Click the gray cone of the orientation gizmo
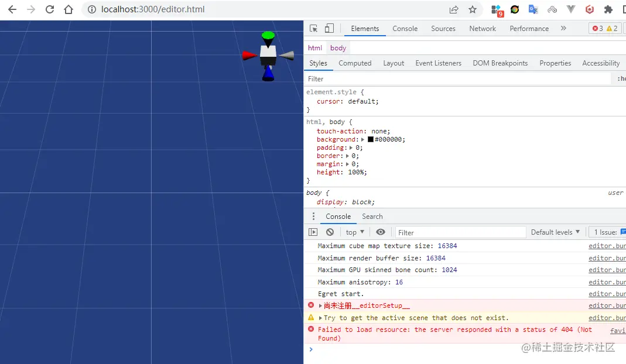The image size is (626, 364). pyautogui.click(x=286, y=56)
